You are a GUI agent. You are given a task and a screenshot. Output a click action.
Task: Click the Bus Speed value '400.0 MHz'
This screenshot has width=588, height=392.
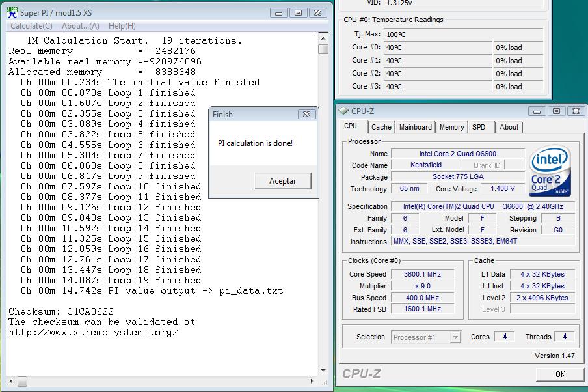(x=423, y=298)
